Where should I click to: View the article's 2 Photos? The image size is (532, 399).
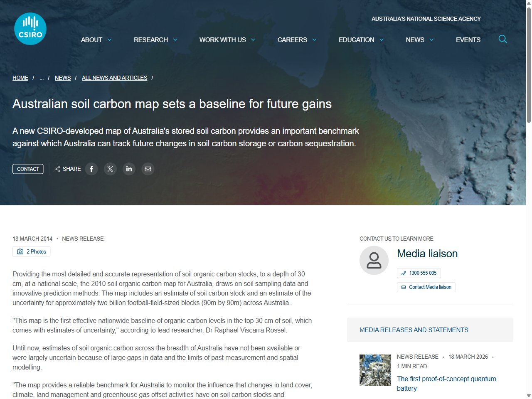click(31, 251)
